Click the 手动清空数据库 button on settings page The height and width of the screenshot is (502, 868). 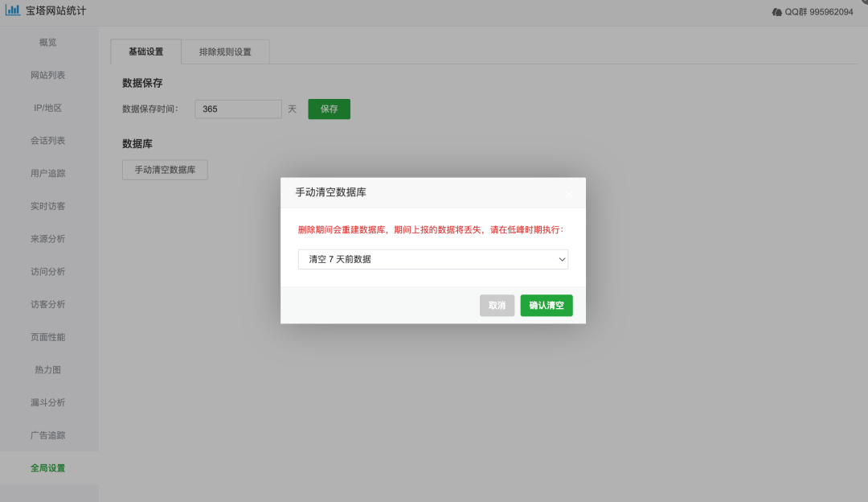tap(165, 170)
